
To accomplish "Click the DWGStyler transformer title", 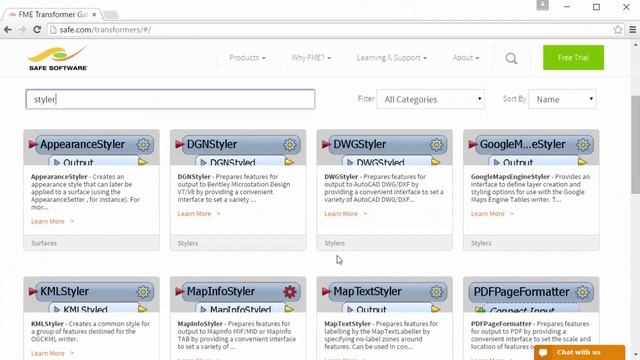I will 360,144.
